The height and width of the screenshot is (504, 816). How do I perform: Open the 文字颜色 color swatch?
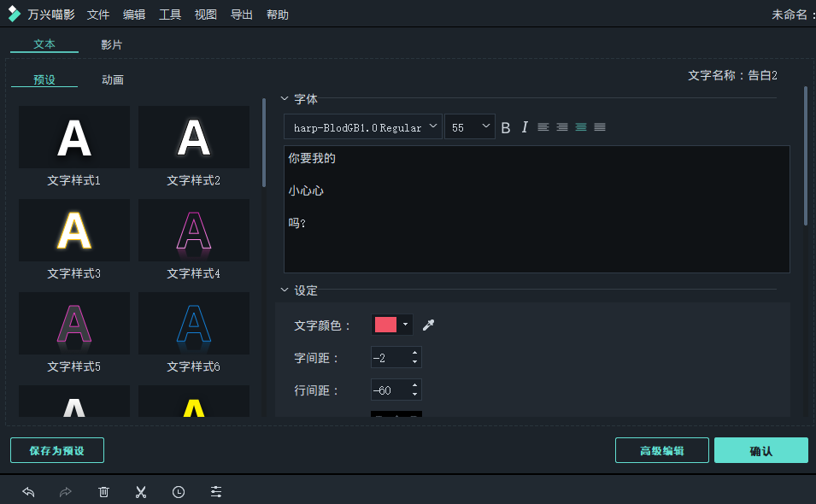click(387, 325)
